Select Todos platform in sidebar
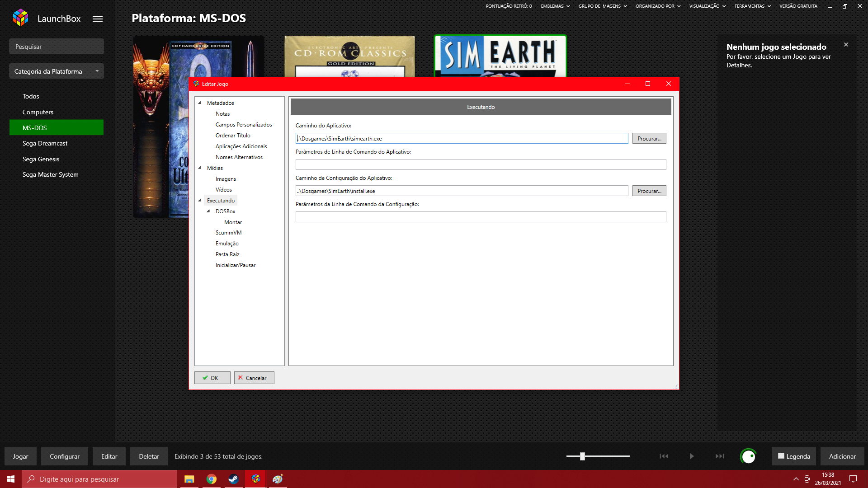The image size is (868, 488). coord(57,96)
